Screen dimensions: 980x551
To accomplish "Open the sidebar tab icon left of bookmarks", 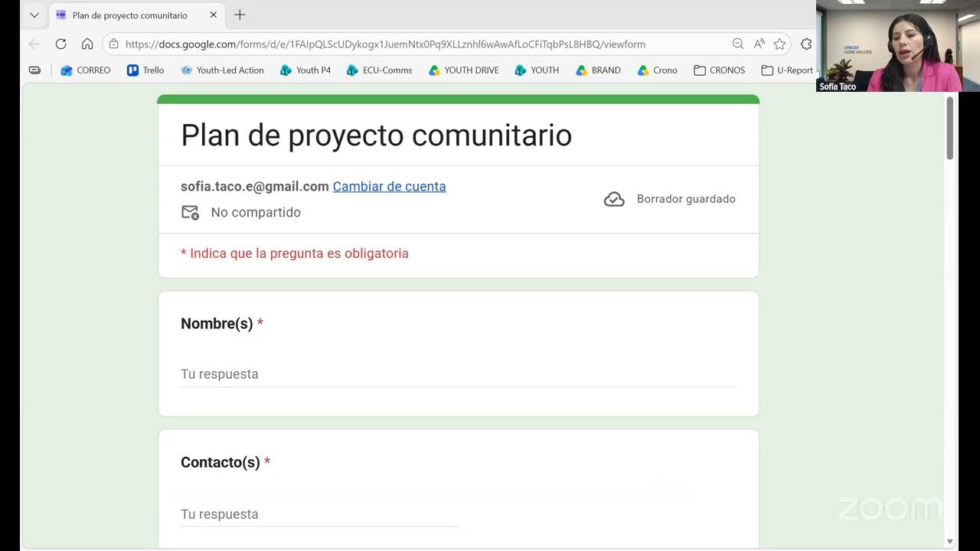I will 34,70.
